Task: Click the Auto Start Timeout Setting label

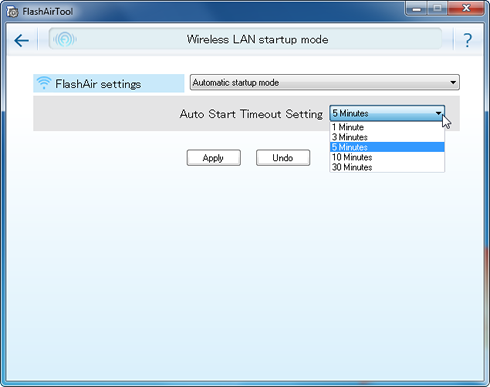Action: (x=251, y=114)
